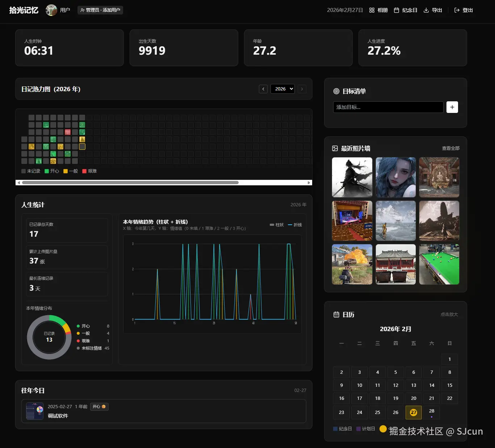Toggle 折线 line series in chart legend
The height and width of the screenshot is (448, 495).
tap(295, 225)
